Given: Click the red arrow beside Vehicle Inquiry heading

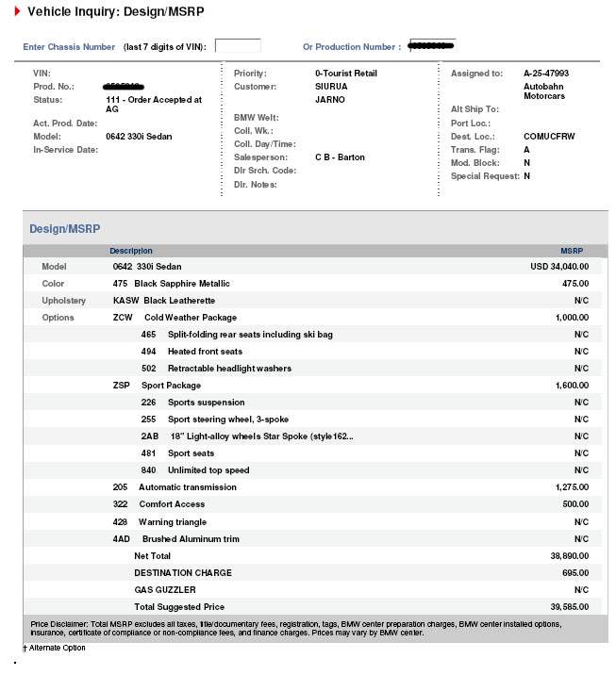Looking at the screenshot, I should click(17, 11).
